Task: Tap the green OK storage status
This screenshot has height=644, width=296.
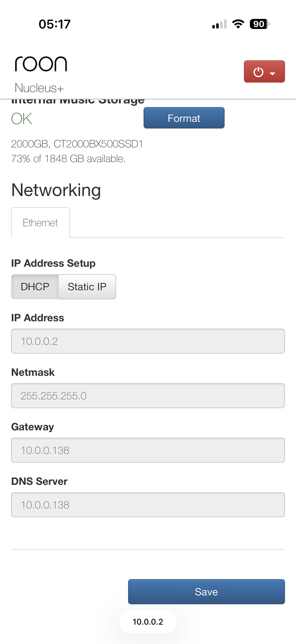Action: pyautogui.click(x=22, y=118)
